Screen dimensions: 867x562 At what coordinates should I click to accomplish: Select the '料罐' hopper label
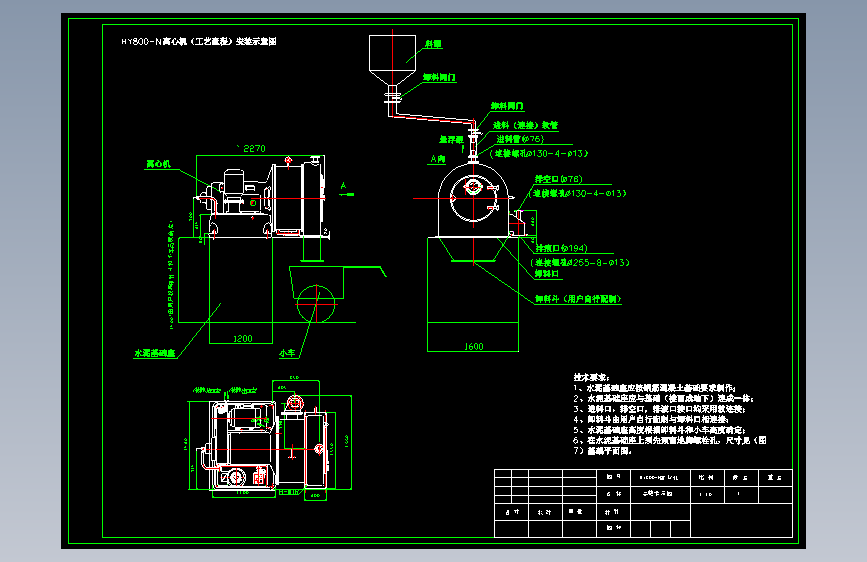433,44
